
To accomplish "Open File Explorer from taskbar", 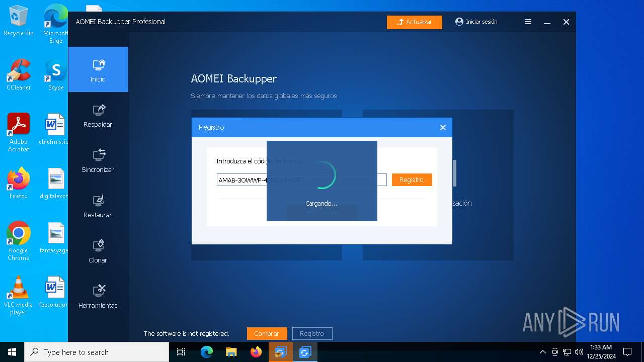I will (231, 352).
